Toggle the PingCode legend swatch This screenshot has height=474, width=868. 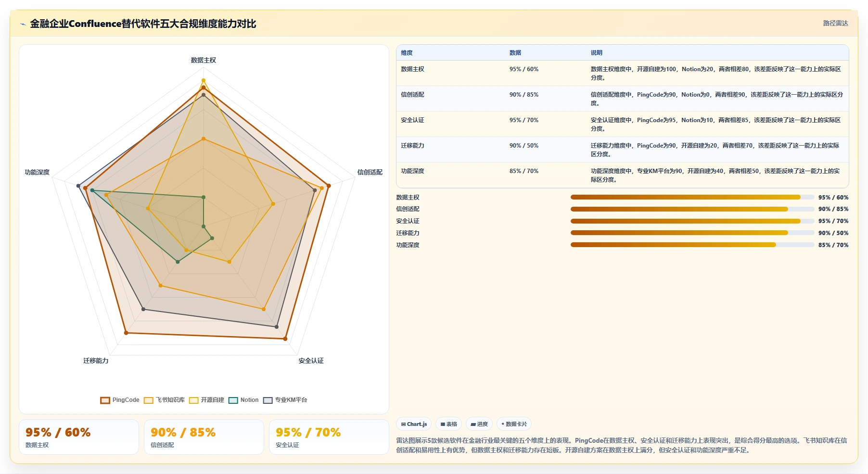[x=105, y=400]
